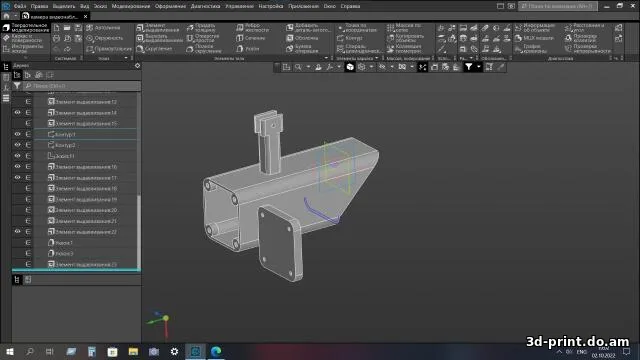Select Элемент выдавливания:12 in tree

(82, 102)
